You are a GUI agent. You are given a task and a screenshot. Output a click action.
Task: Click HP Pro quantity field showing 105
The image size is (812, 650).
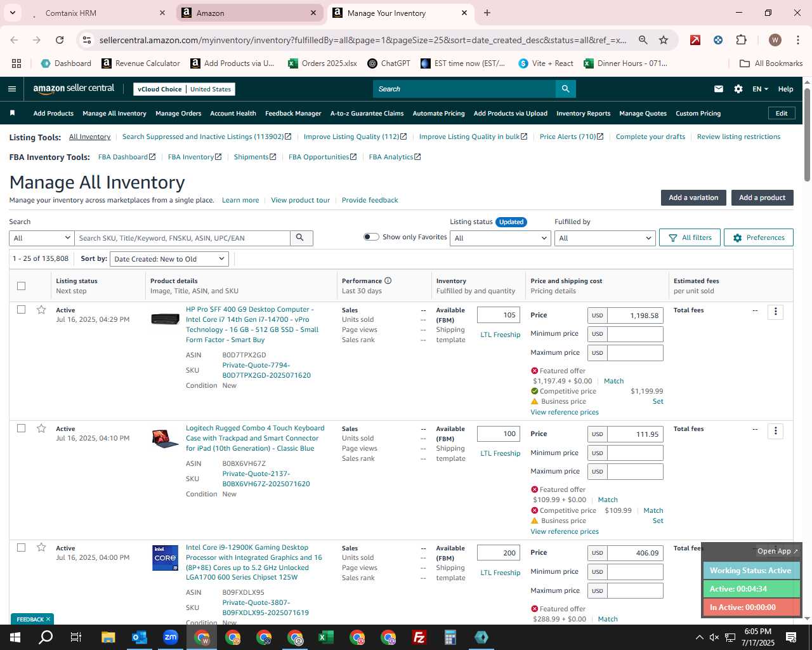click(x=499, y=315)
